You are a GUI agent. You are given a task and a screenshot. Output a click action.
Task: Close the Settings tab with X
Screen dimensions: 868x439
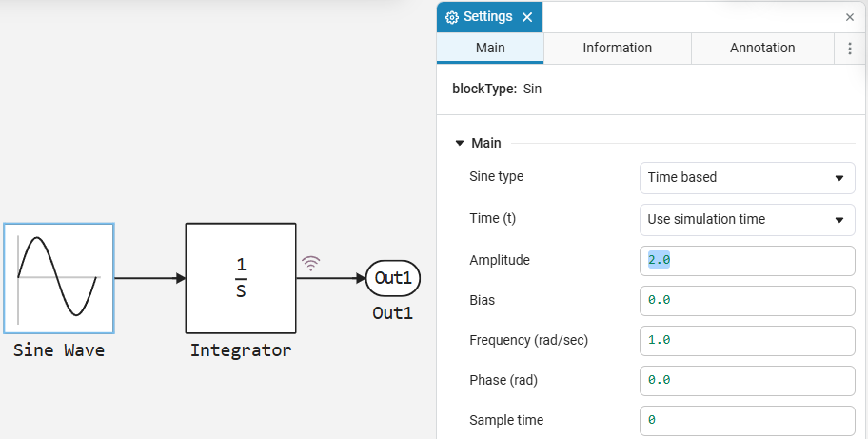(527, 17)
